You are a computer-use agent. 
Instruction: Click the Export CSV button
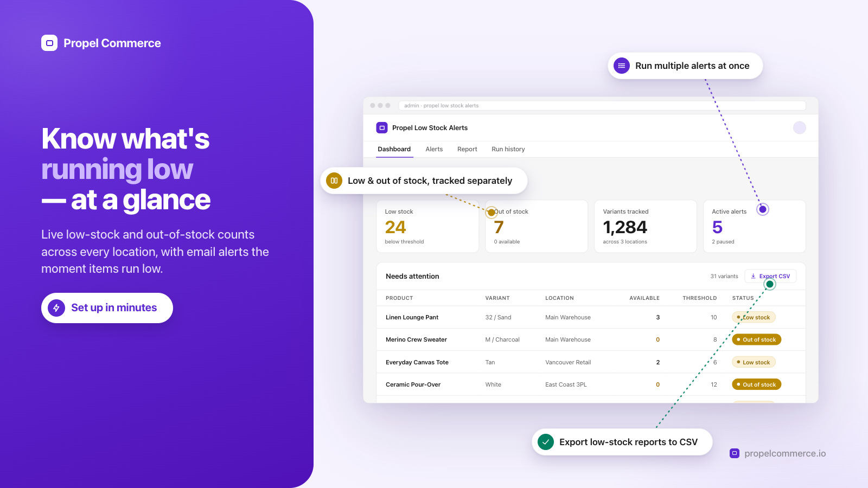770,276
